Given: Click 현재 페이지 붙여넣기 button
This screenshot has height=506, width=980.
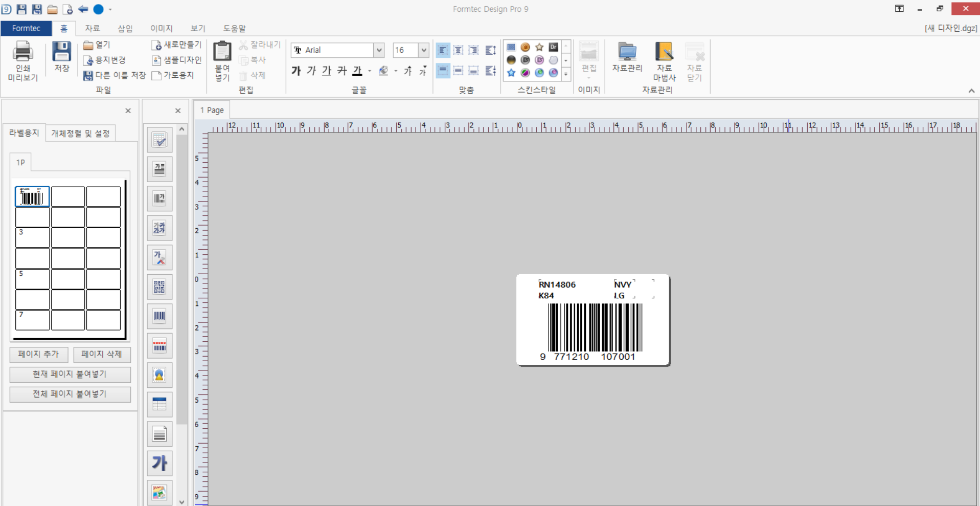Looking at the screenshot, I should tap(70, 375).
